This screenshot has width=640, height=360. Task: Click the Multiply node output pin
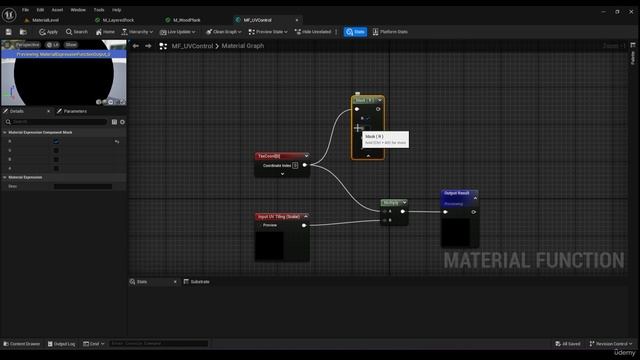[403, 211]
